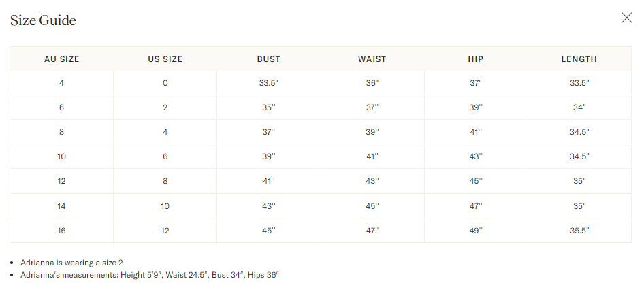
Task: Click the LENGTH column header
Action: (x=579, y=59)
